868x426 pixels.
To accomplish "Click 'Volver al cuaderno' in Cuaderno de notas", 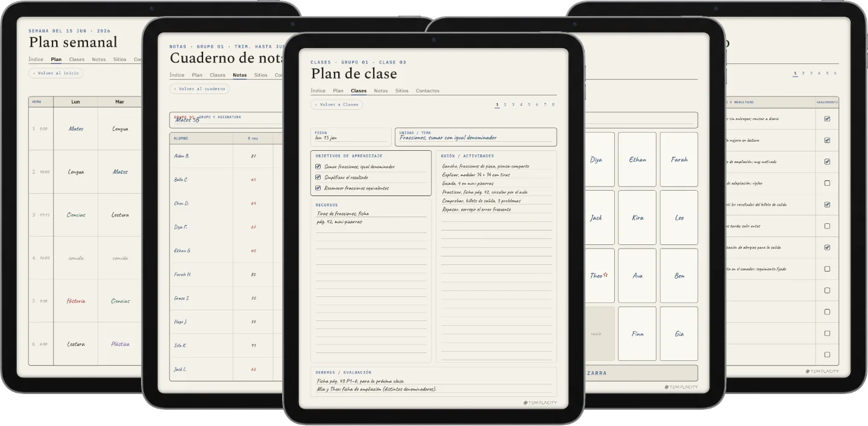I will pyautogui.click(x=200, y=89).
